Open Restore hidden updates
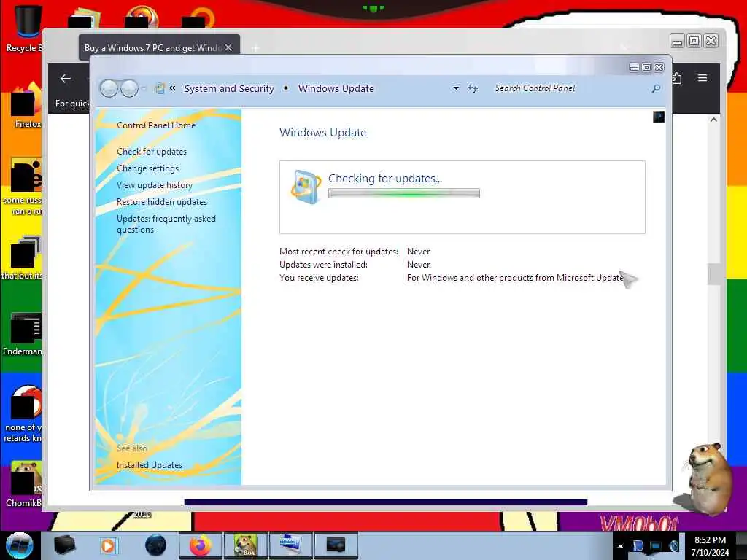 click(162, 202)
